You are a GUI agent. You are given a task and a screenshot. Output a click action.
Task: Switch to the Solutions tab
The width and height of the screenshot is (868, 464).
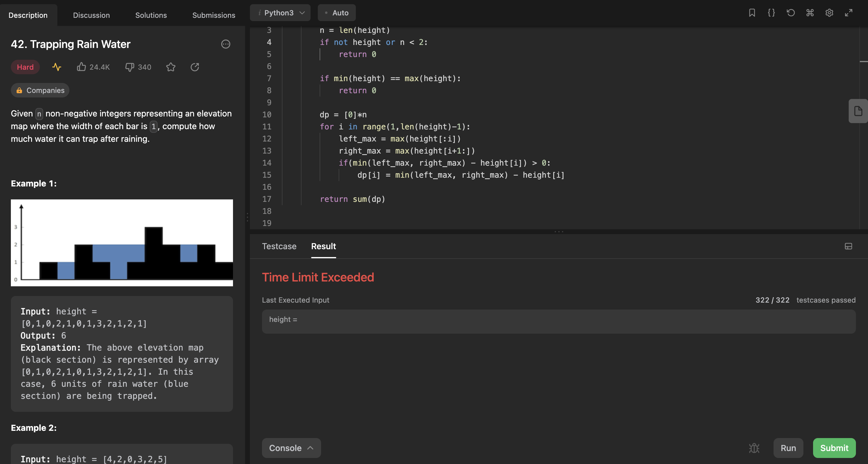[x=151, y=15]
